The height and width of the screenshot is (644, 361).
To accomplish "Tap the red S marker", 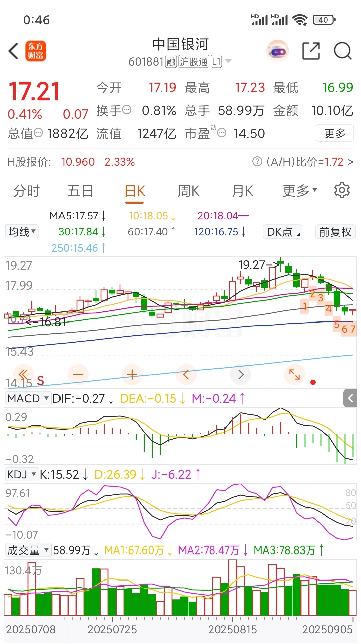I will [x=40, y=380].
